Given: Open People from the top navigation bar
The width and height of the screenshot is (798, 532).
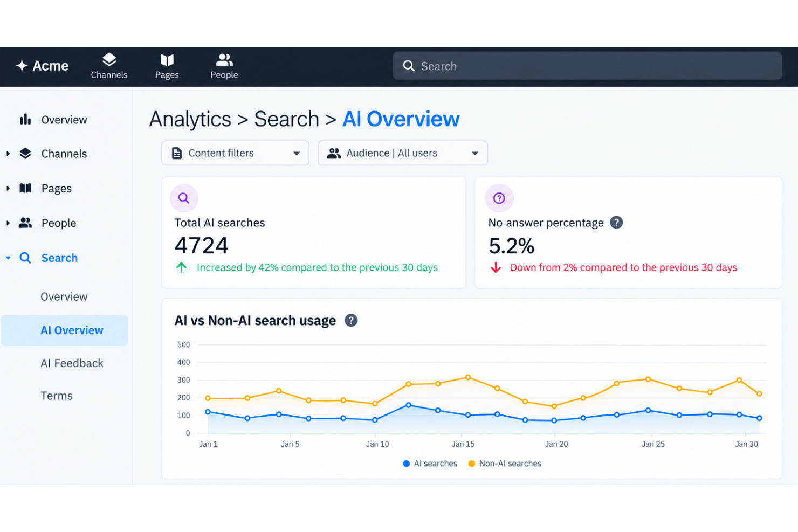Looking at the screenshot, I should [224, 66].
